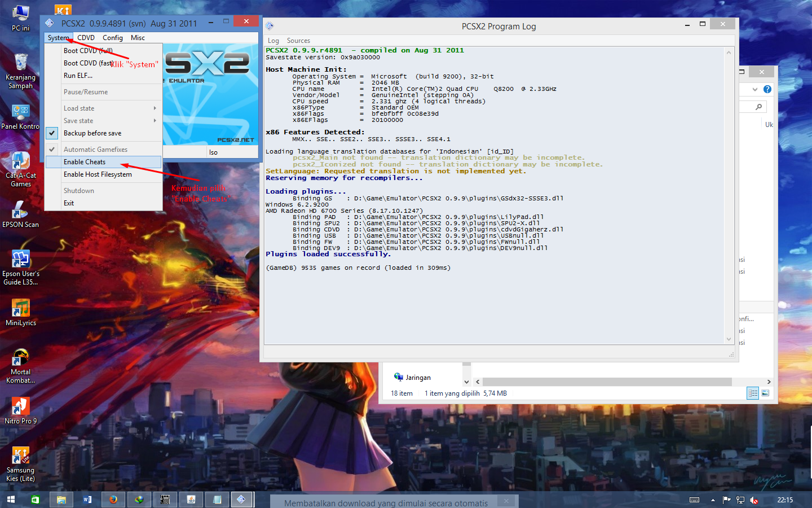812x508 pixels.
Task: Click the blue help icon in Explorer
Action: [x=767, y=89]
